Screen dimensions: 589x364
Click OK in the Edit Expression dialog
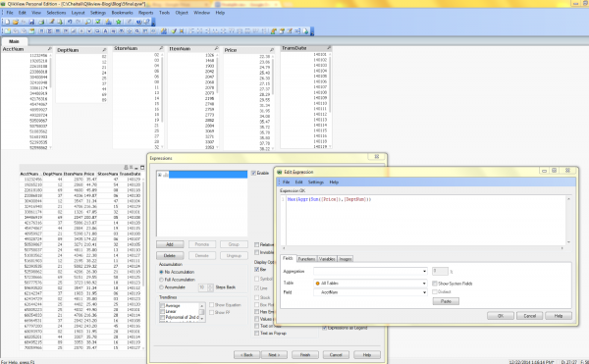501,316
